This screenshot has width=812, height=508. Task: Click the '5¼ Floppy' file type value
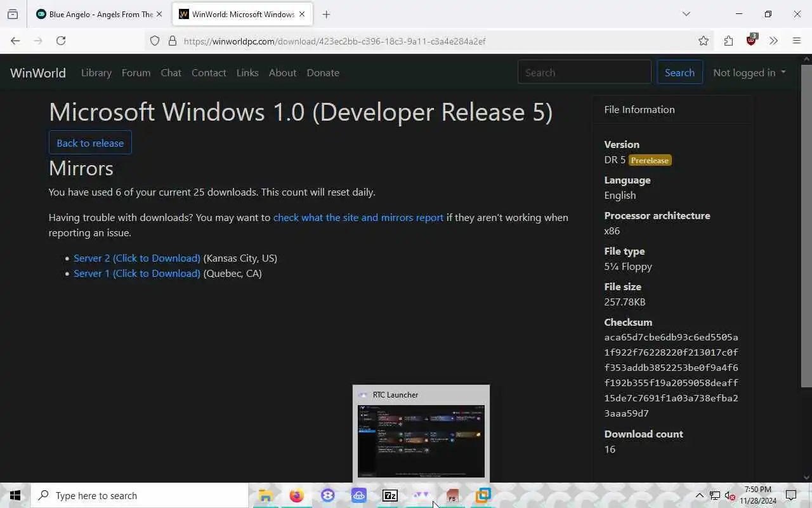pos(628,266)
